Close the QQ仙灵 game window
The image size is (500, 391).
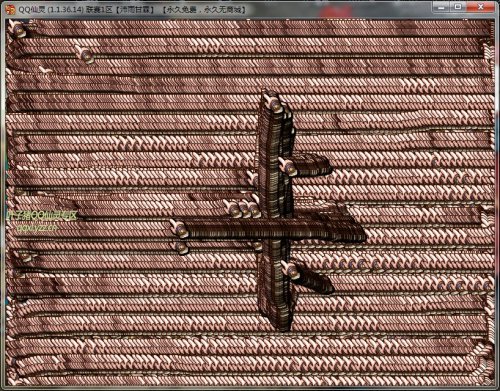click(x=480, y=6)
